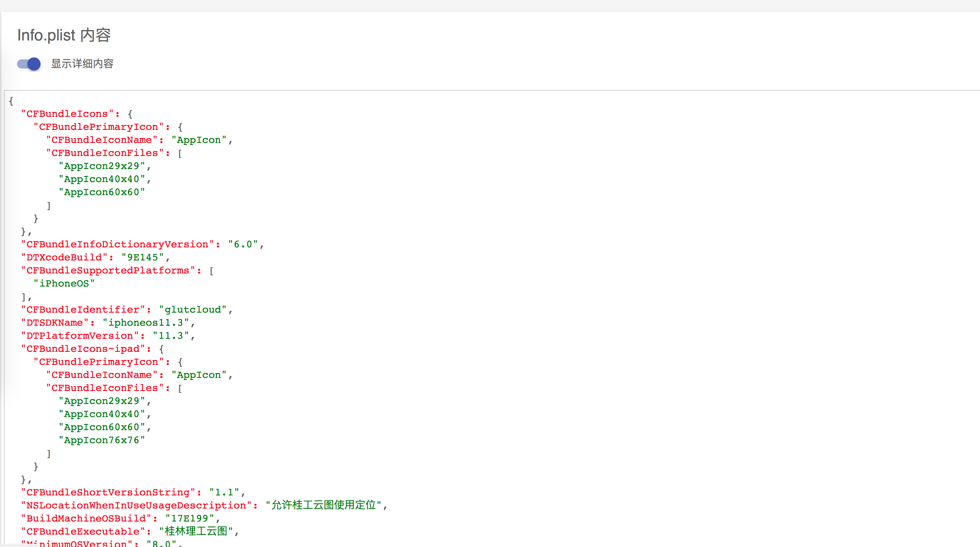Click the CFBundleIdentifier value glutcloud
This screenshot has height=547, width=980.
[x=192, y=310]
